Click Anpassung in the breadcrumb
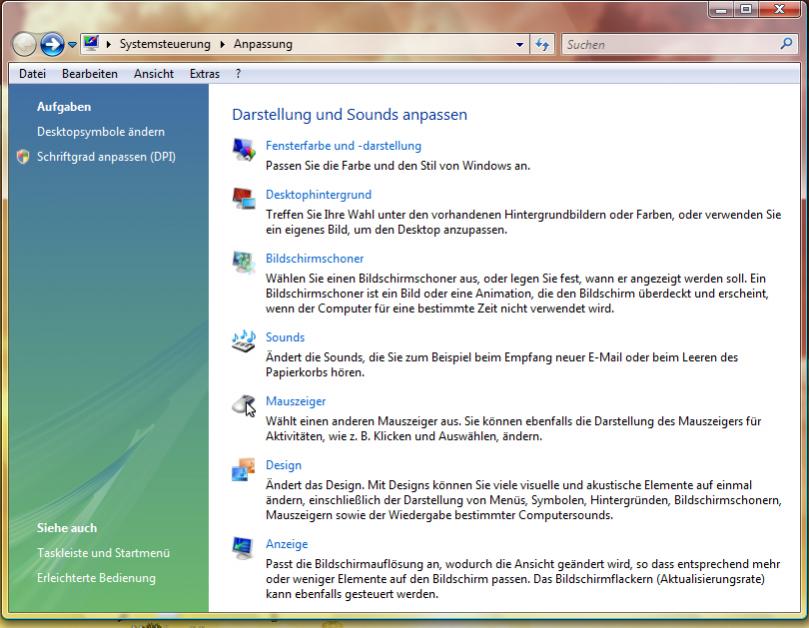 coord(263,44)
